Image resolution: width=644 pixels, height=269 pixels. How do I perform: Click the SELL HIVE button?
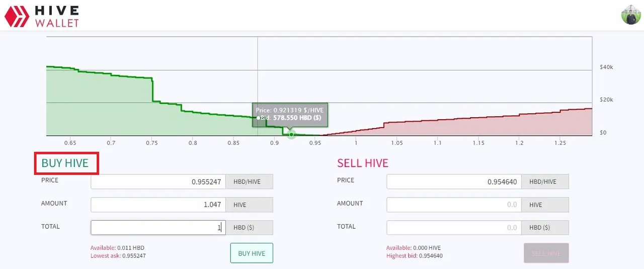546,253
